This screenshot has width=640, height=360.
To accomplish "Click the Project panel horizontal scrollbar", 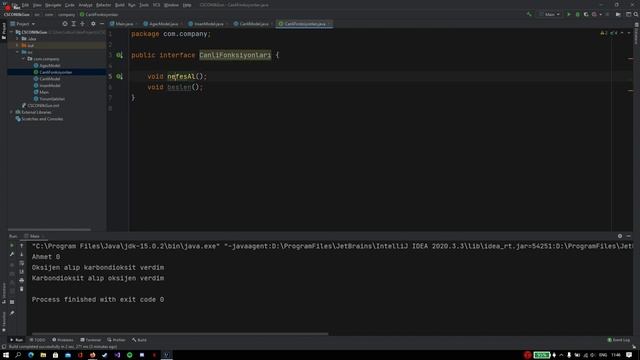I will pos(49,229).
